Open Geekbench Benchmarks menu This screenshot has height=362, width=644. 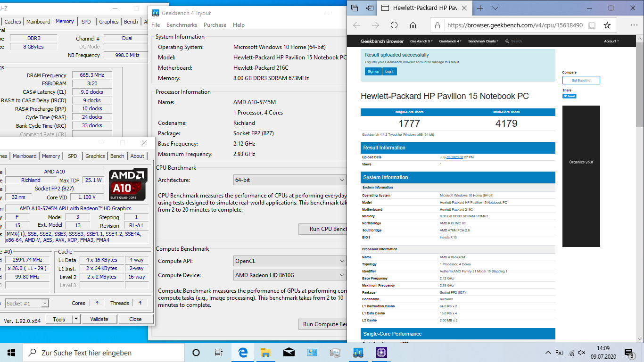[182, 25]
